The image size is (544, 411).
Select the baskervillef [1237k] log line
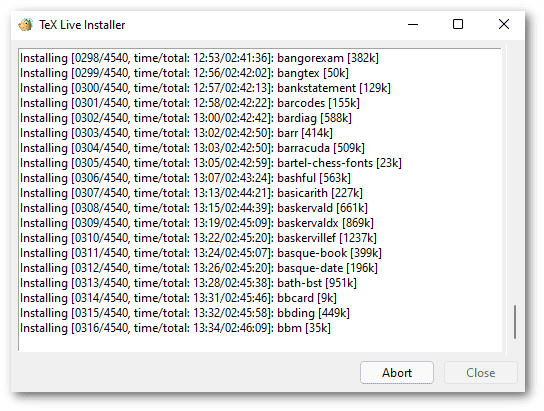198,238
